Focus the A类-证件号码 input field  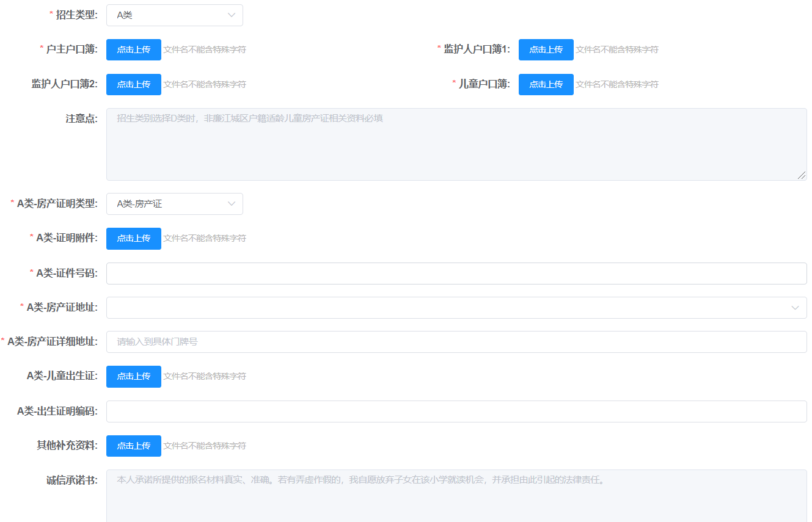coord(456,274)
